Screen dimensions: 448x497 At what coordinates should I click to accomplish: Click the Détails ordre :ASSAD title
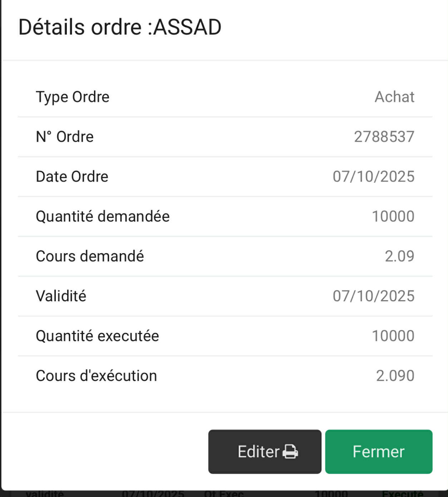click(x=120, y=27)
